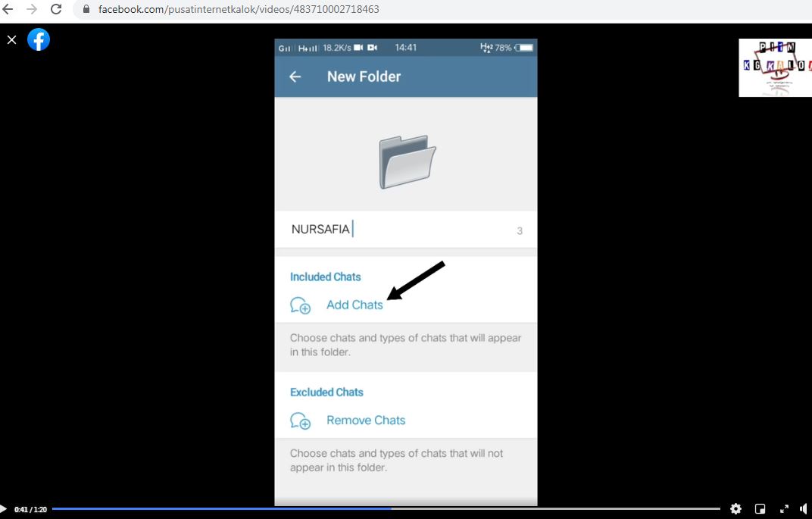Viewport: 812px width, 519px height.
Task: Click the Facebook logo icon
Action: (39, 39)
